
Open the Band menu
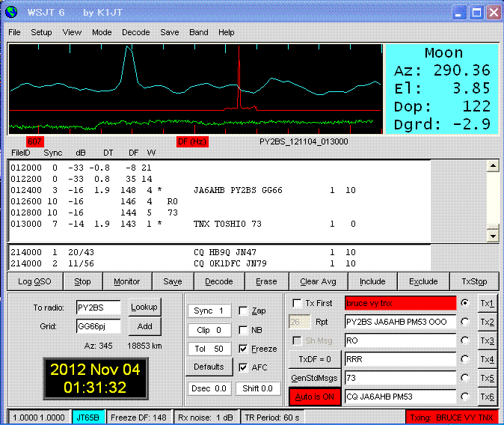tap(199, 32)
